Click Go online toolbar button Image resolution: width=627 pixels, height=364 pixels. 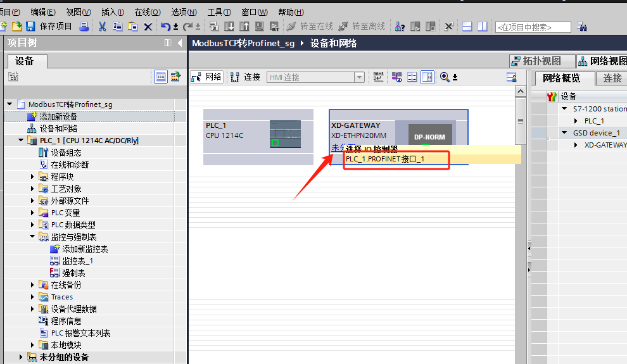tap(310, 27)
